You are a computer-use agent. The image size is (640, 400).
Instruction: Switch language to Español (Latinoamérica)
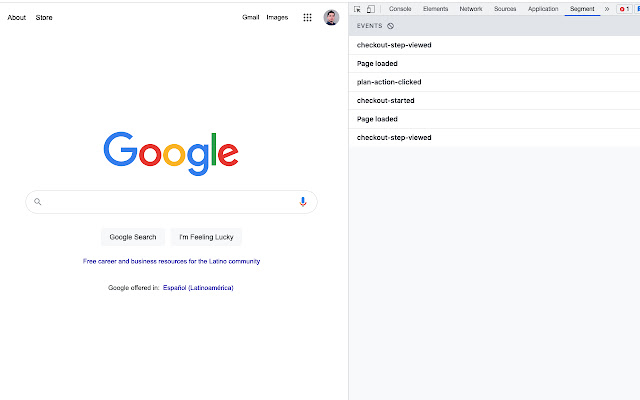point(198,288)
